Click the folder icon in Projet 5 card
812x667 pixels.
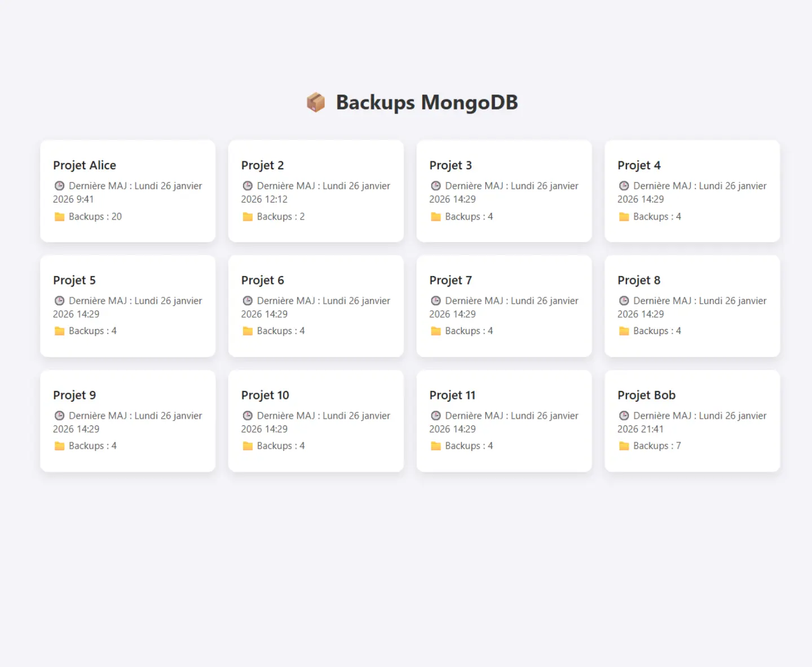tap(59, 331)
